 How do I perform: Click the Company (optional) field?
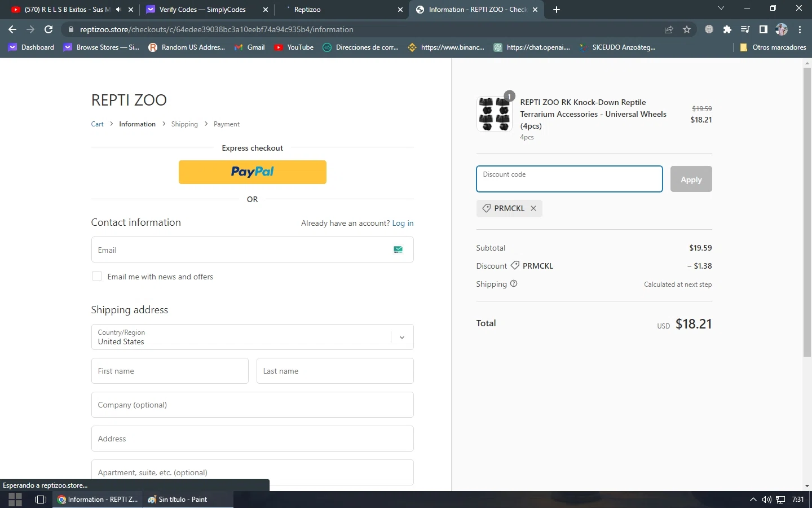253,405
